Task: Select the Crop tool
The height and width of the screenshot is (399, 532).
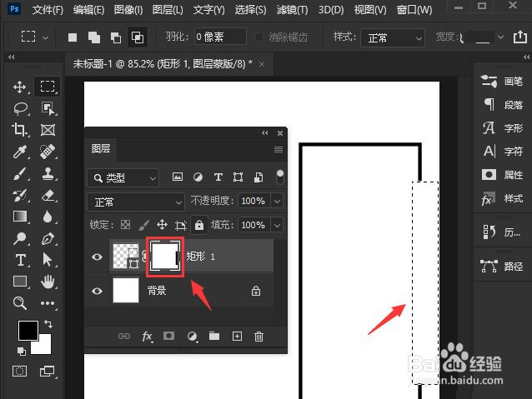Action: pyautogui.click(x=20, y=130)
